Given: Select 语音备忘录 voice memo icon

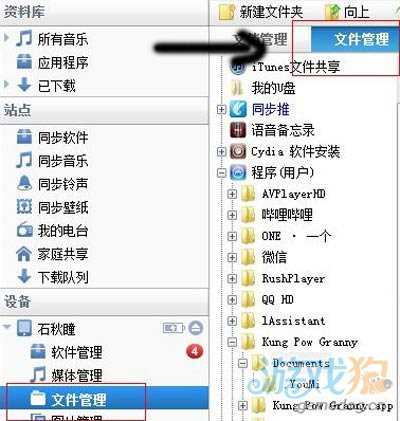Looking at the screenshot, I should (238, 130).
